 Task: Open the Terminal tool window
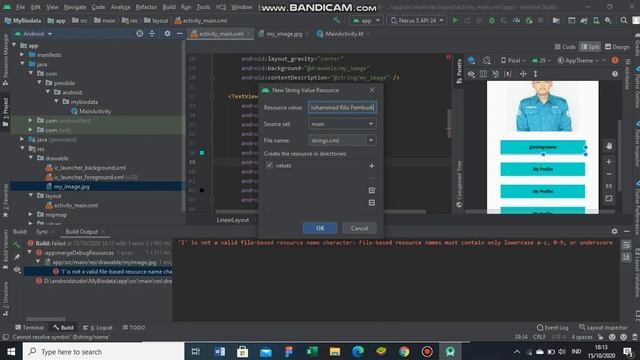point(29,327)
